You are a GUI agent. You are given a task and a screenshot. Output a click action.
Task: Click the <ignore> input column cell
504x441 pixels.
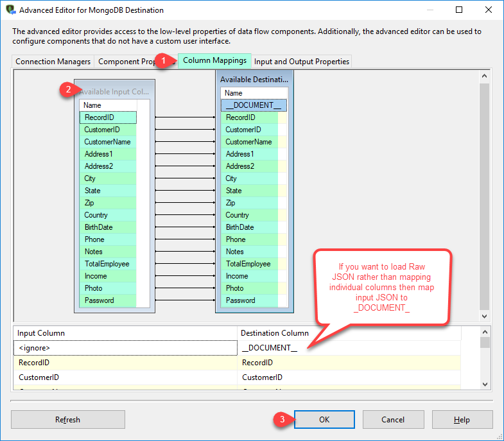[x=125, y=348]
